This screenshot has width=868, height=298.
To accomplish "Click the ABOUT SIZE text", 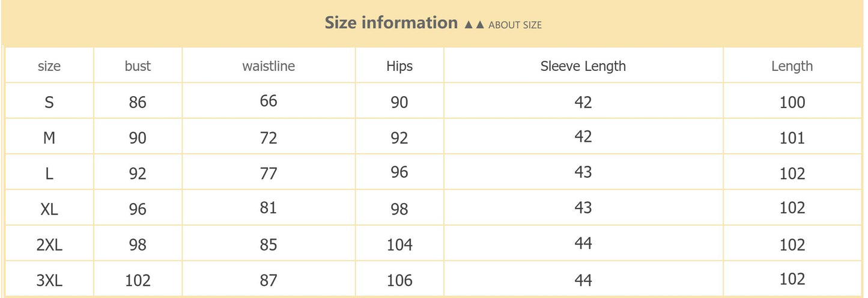I will tap(515, 25).
